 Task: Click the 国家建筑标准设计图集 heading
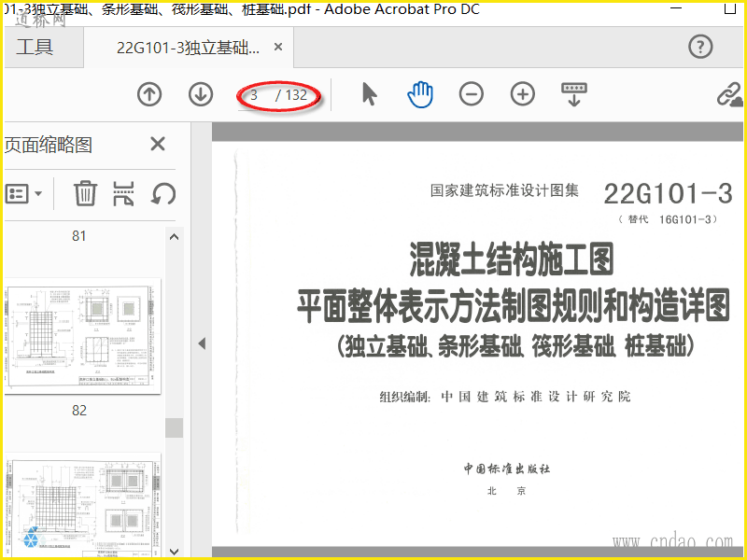(x=504, y=190)
